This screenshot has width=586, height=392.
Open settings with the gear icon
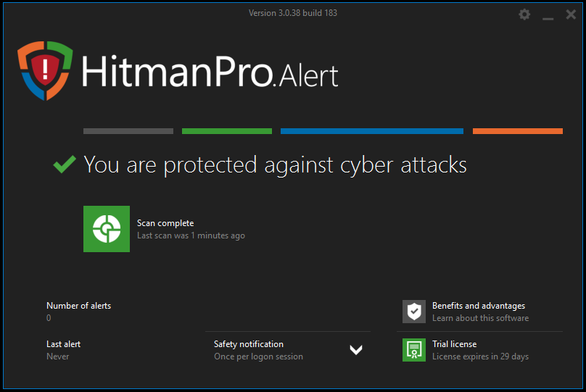click(525, 14)
